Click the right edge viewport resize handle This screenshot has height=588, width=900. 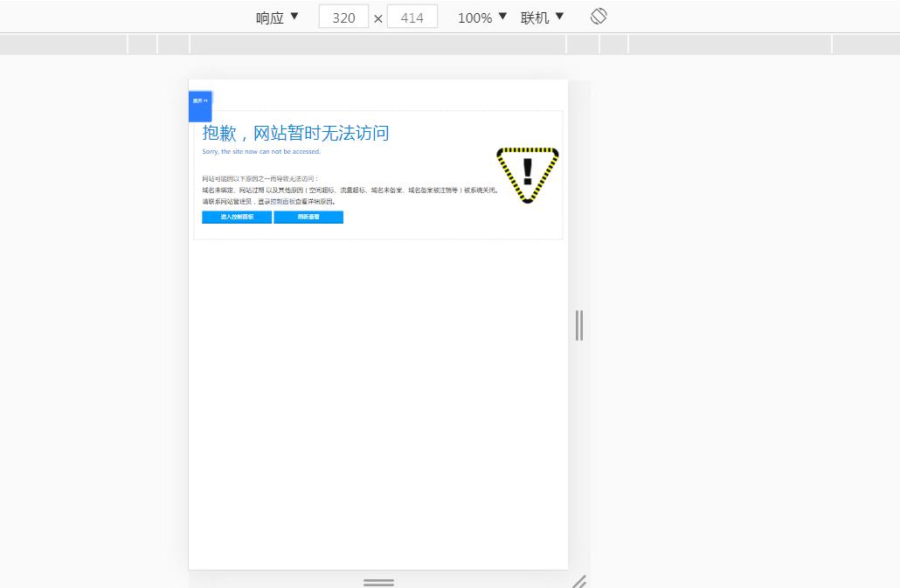click(x=578, y=325)
